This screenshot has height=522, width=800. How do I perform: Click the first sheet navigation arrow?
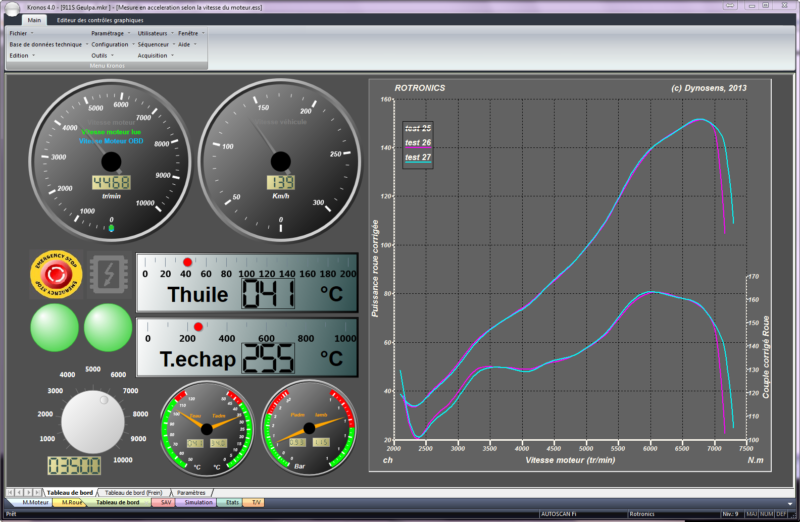[x=10, y=492]
